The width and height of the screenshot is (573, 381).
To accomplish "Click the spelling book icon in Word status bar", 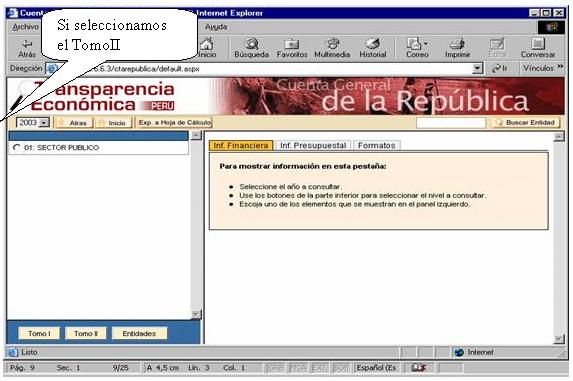I will coord(419,367).
